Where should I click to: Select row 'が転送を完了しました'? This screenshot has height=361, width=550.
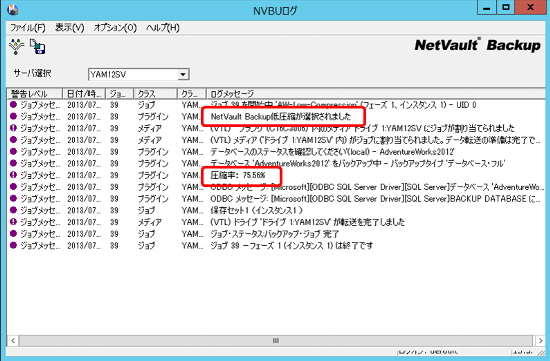[x=276, y=222]
